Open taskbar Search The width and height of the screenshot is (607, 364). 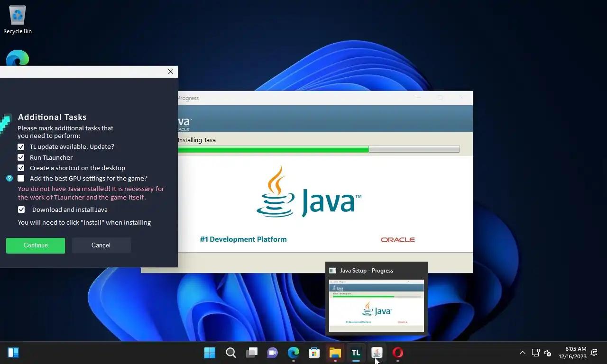(x=231, y=353)
